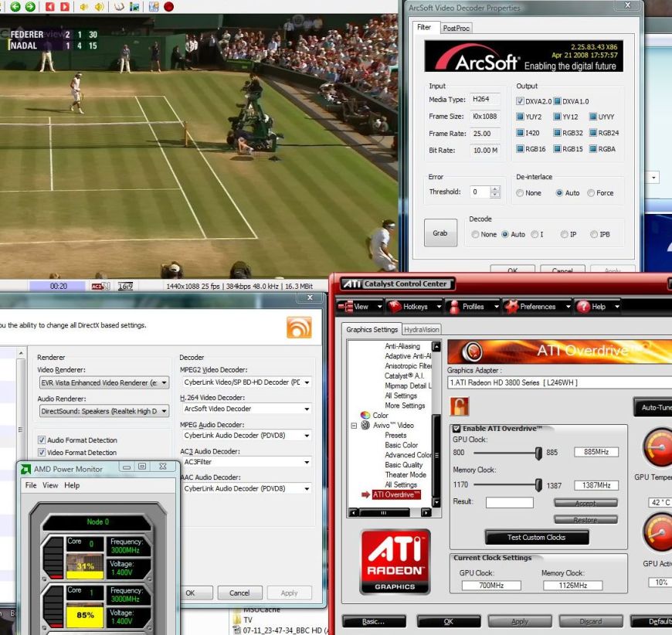The width and height of the screenshot is (672, 635).
Task: Open the Graphics Adapter dropdown
Action: click(x=559, y=382)
